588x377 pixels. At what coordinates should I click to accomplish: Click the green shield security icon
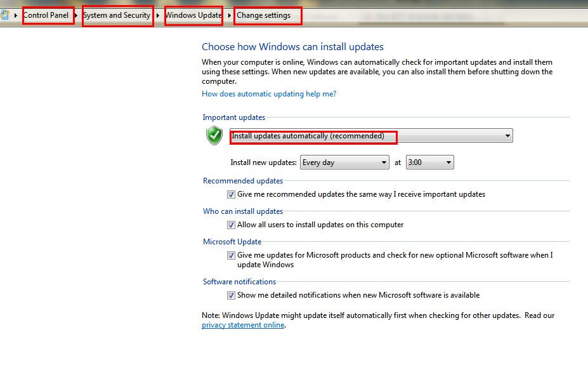pos(214,135)
